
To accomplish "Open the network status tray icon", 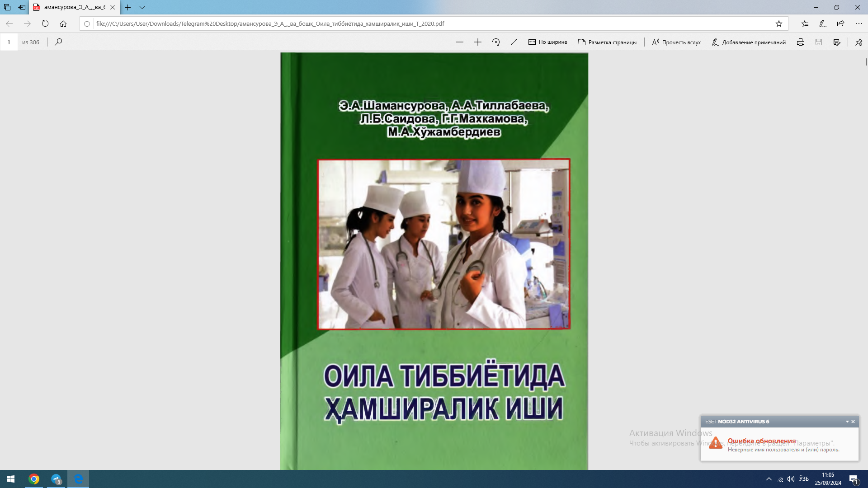I will click(x=780, y=479).
